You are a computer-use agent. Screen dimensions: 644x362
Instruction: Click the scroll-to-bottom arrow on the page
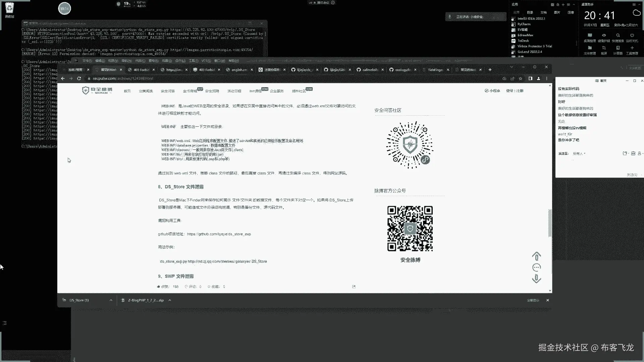(536, 279)
